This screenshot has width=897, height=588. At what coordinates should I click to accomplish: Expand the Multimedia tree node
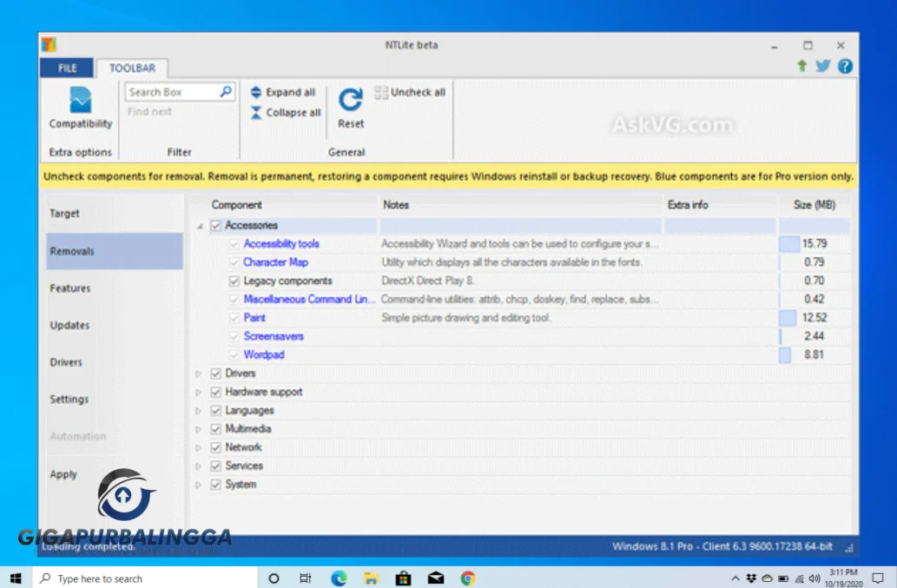point(199,429)
